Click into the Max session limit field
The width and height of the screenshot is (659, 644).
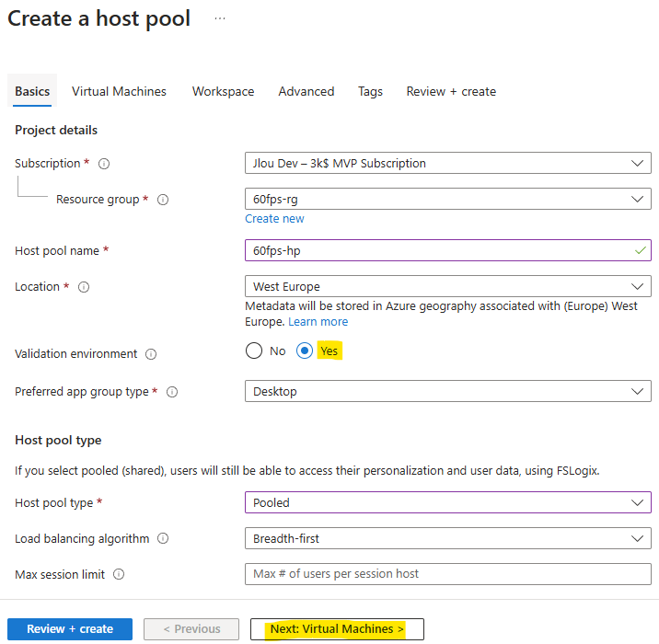coord(448,574)
